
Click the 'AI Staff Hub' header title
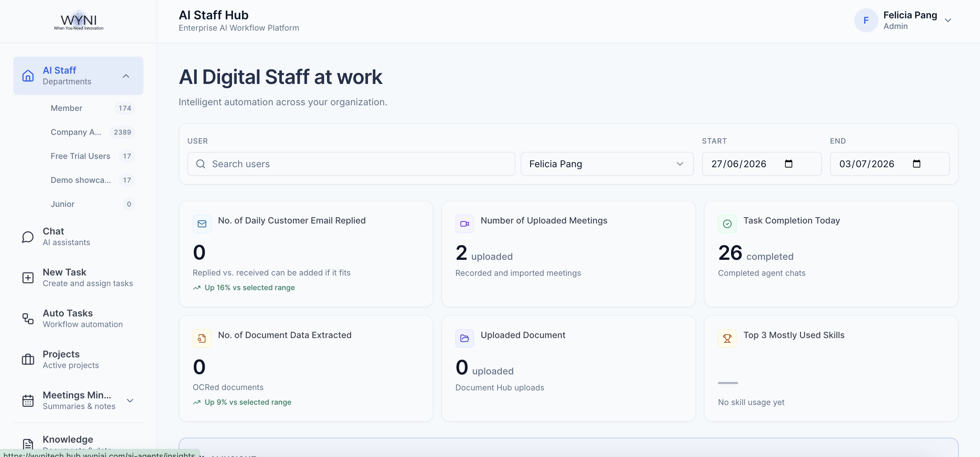(213, 15)
